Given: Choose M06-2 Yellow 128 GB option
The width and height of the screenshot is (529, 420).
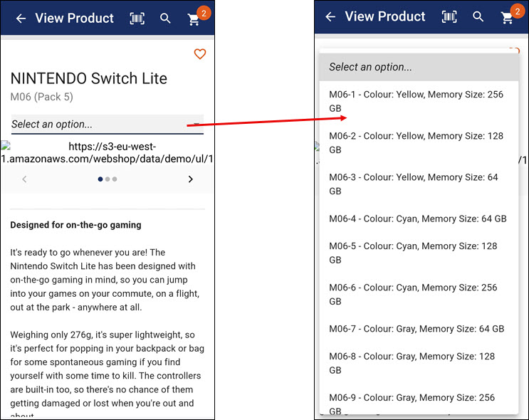Looking at the screenshot, I should click(418, 142).
